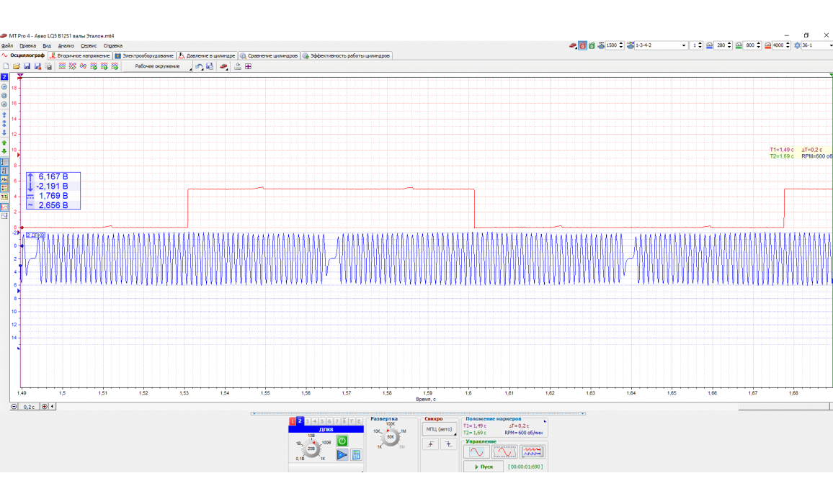Click the green power button for channel

342,441
